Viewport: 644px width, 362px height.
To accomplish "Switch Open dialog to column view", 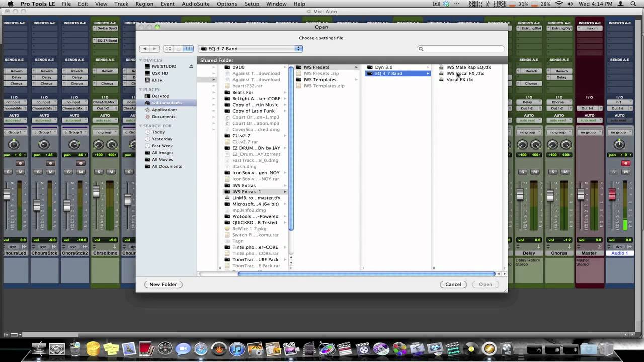I will (189, 49).
